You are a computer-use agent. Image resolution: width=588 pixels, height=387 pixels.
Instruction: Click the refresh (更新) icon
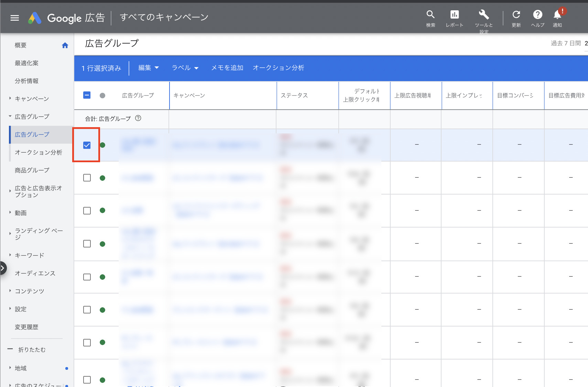[516, 14]
